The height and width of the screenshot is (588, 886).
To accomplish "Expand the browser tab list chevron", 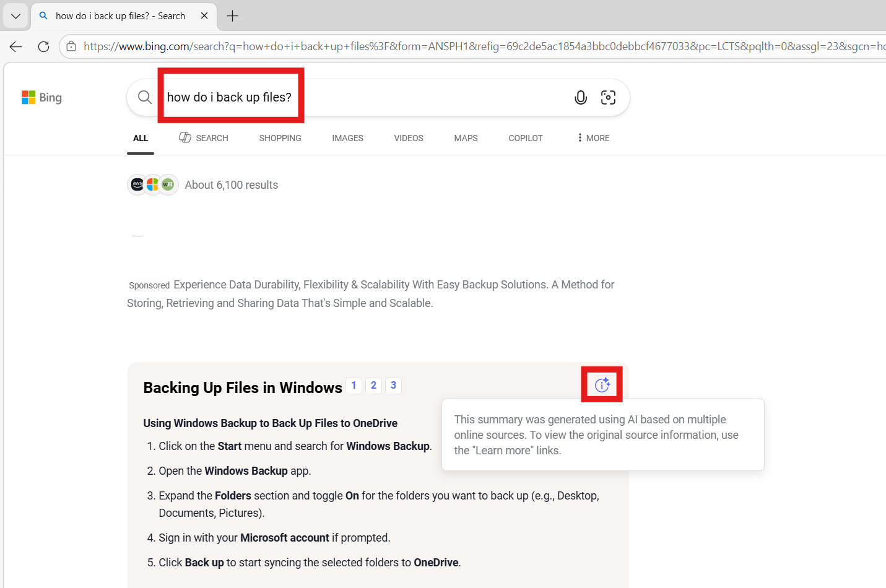I will [15, 16].
